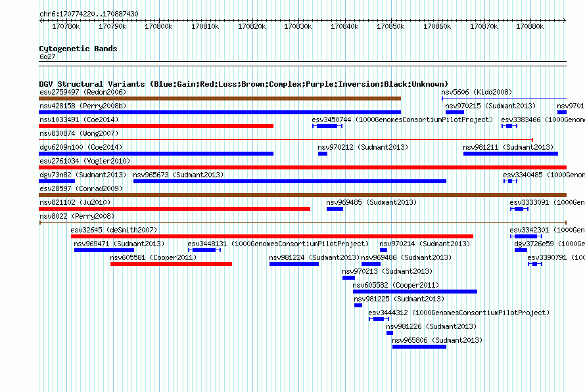Click the esv2759497 (Redon2006) brown variant bar
Image resolution: width=585 pixels, height=392 pixels.
(x=220, y=98)
